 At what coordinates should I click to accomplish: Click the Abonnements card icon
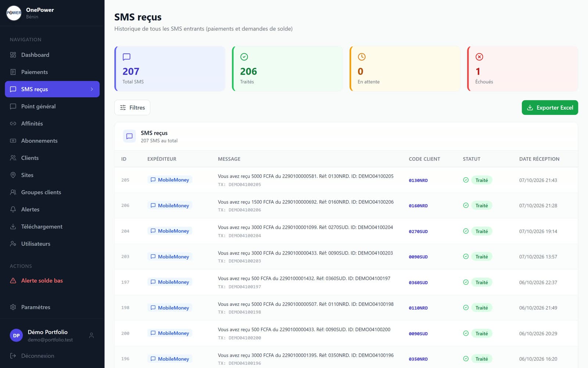[13, 141]
